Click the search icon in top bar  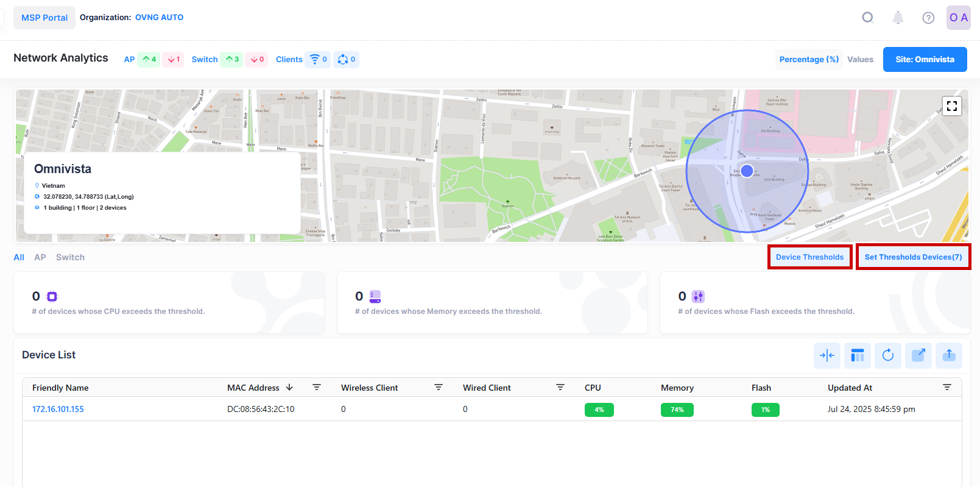click(x=867, y=18)
